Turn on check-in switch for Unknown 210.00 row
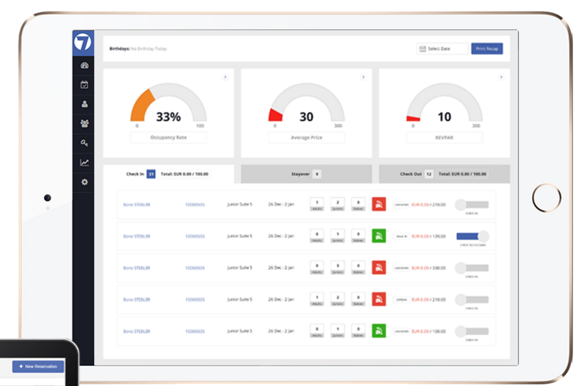The image size is (588, 386). [x=472, y=205]
